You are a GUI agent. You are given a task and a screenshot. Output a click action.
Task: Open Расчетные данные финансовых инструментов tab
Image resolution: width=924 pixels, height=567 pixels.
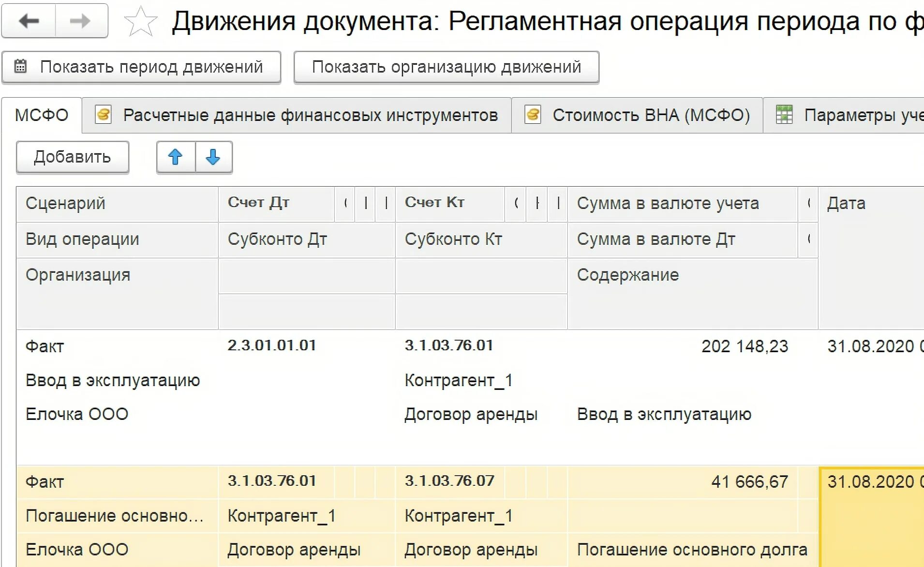click(x=297, y=115)
